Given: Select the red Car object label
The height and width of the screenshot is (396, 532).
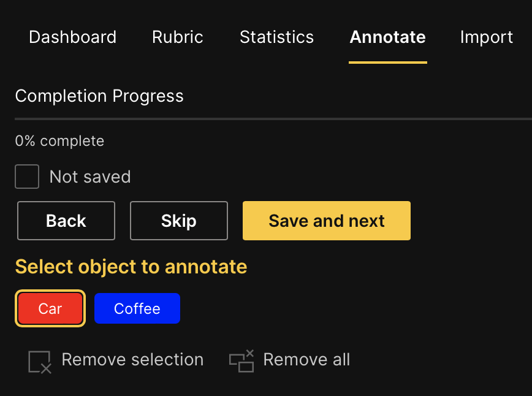Looking at the screenshot, I should 50,308.
